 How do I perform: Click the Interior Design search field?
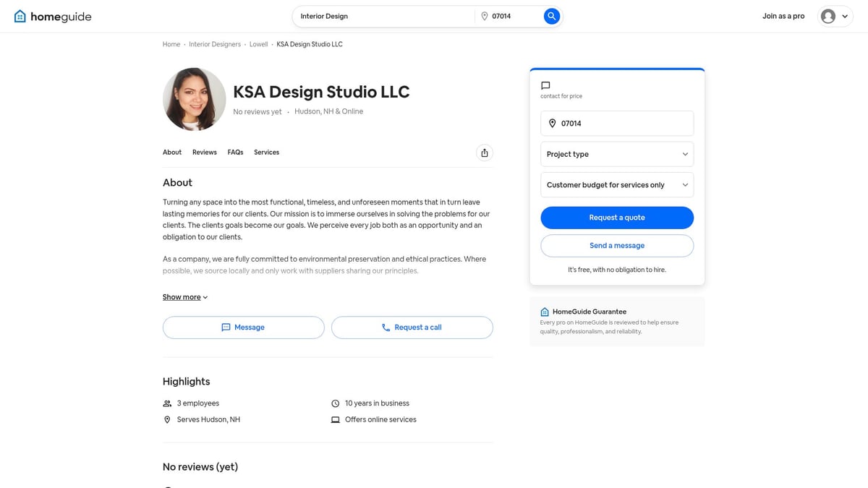[383, 16]
